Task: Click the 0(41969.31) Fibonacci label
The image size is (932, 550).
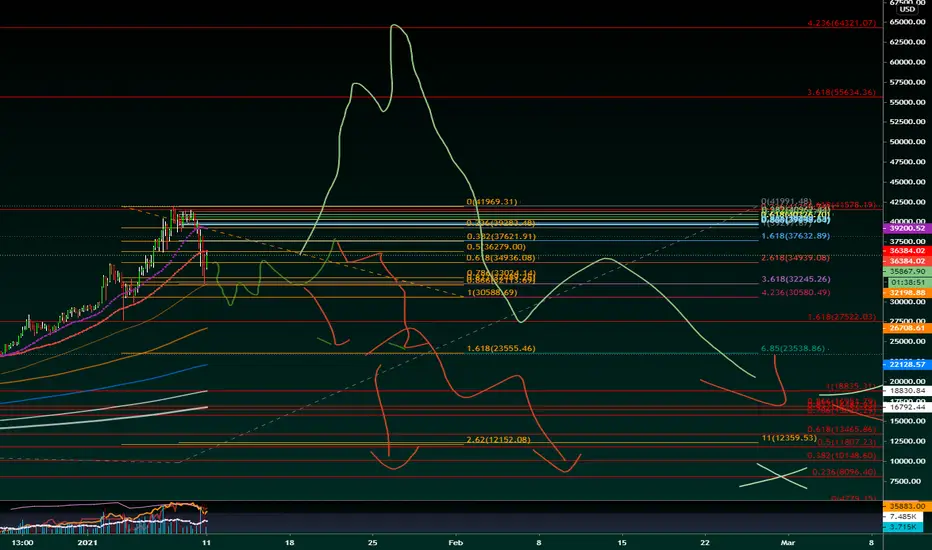Action: [x=492, y=202]
